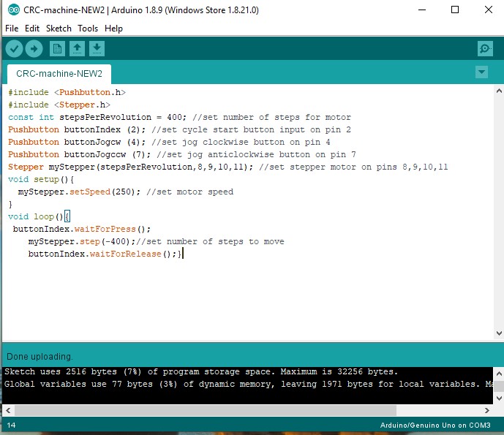Click the setSpeed(250) code line
This screenshot has width=504, height=435.
(x=124, y=192)
